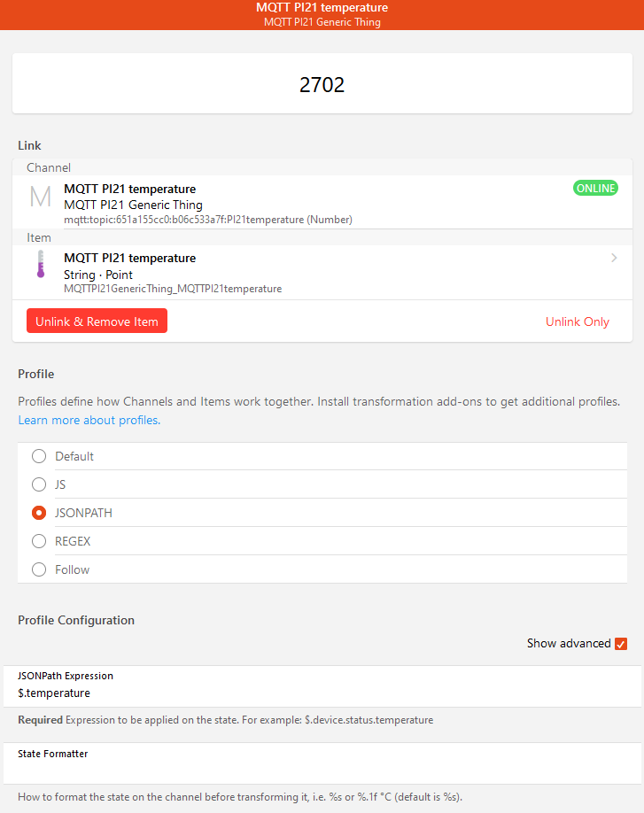Select the JS profile radio button
The height and width of the screenshot is (813, 644).
(x=39, y=484)
